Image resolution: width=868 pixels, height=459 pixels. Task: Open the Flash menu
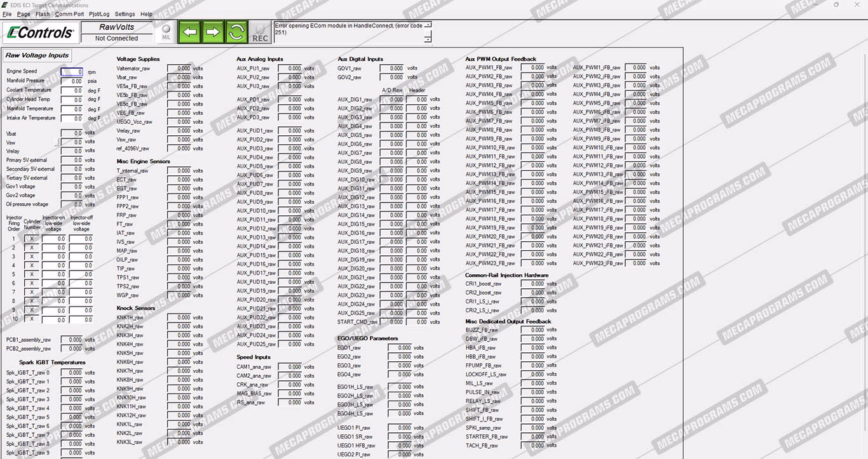[43, 14]
